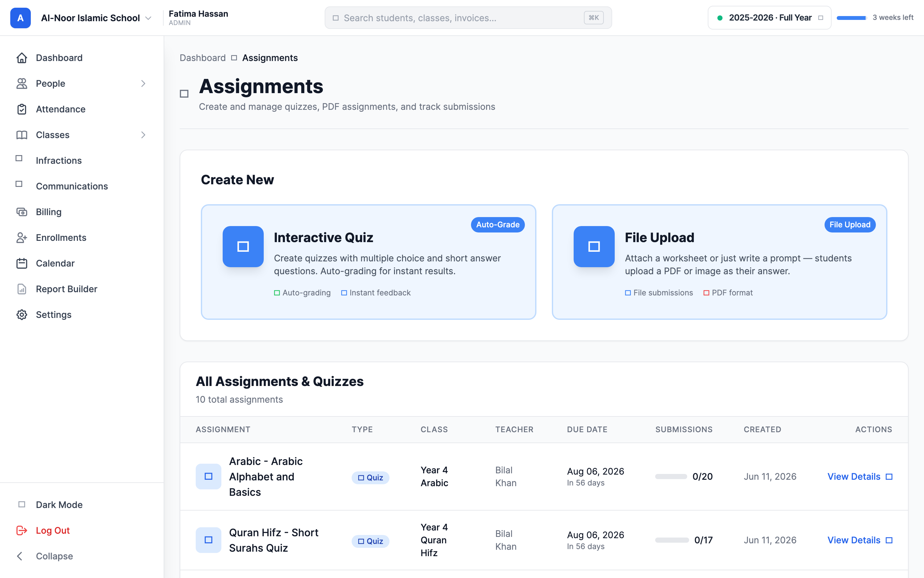Click the Quran Hifz Short Surahs row icon
Viewport: 924px width, 578px height.
[x=208, y=540]
